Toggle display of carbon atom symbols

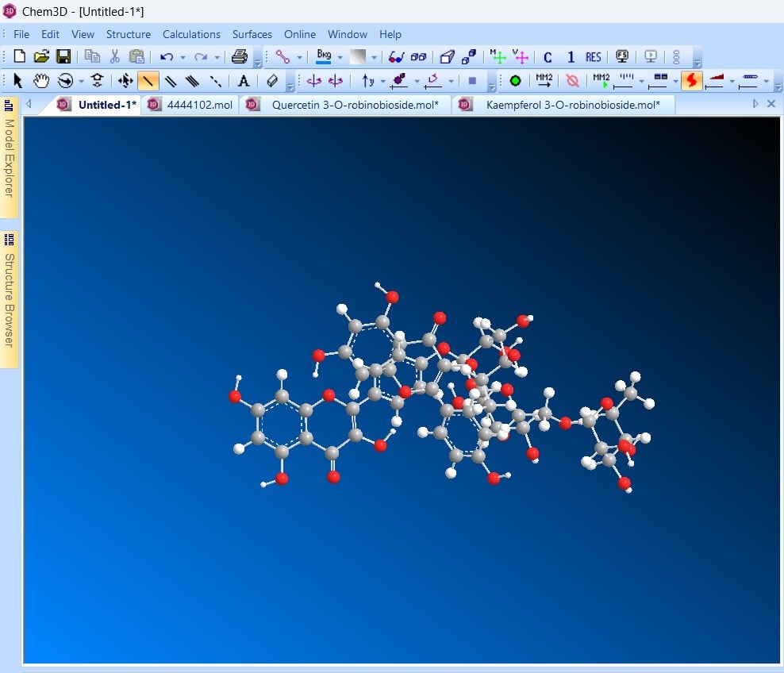(x=548, y=56)
